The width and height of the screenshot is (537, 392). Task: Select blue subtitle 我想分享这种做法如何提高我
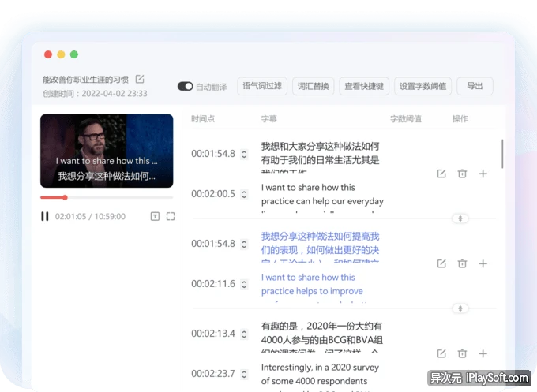[320, 237]
